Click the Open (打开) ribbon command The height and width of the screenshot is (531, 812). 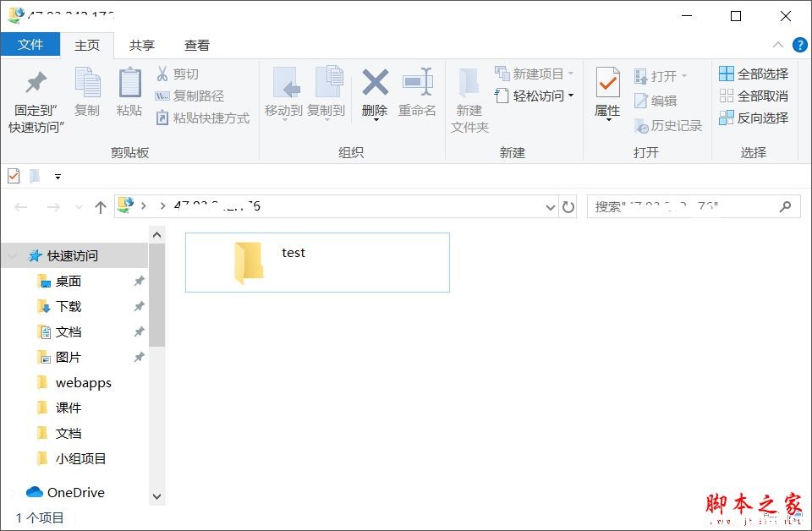[661, 77]
